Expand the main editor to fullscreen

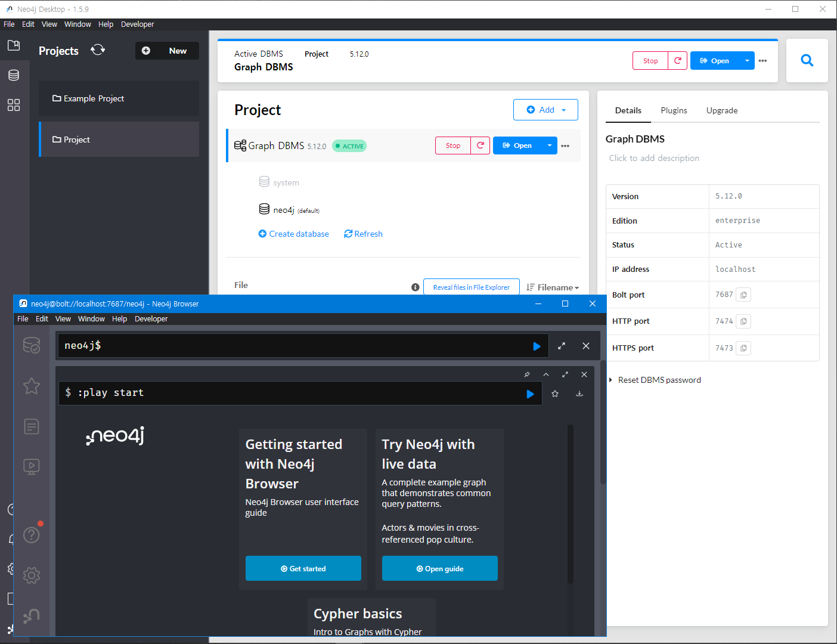click(562, 346)
